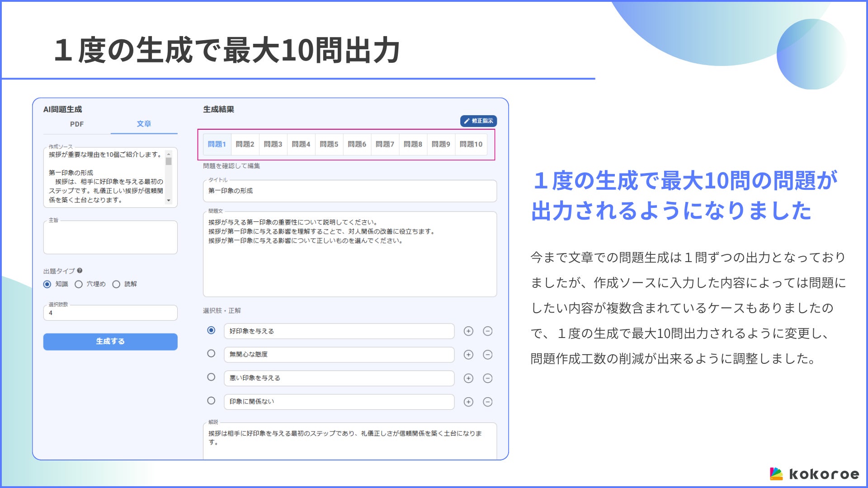Click plus icon beside 悪い印象を与える choice
The width and height of the screenshot is (868, 488).
[x=468, y=378]
